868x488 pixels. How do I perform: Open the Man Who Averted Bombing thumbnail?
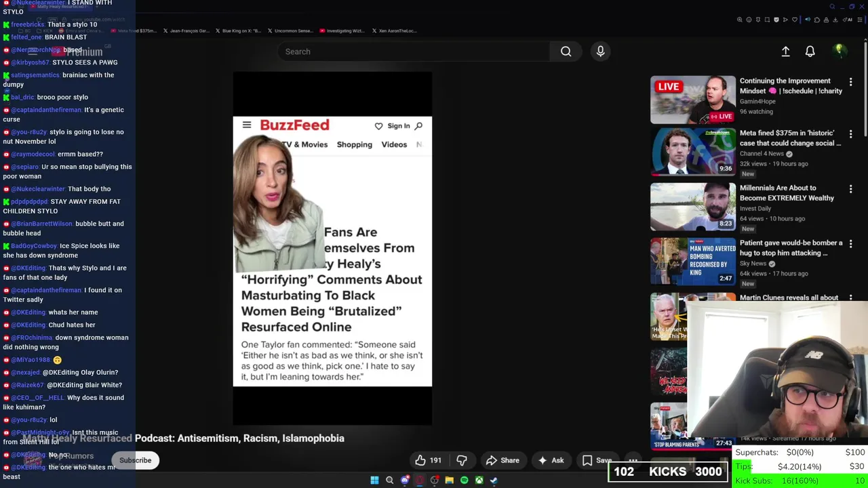693,262
